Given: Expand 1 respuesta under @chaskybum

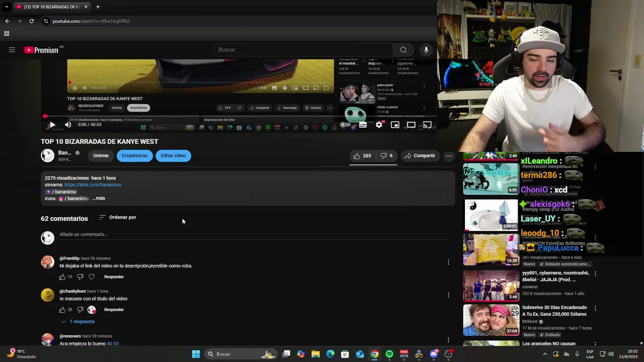Looking at the screenshot, I should point(77,322).
